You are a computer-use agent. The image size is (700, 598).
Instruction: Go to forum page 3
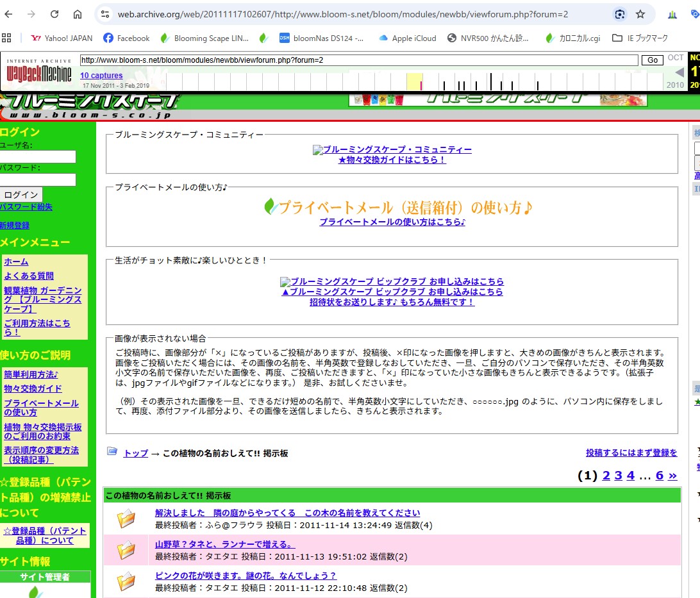pos(619,476)
